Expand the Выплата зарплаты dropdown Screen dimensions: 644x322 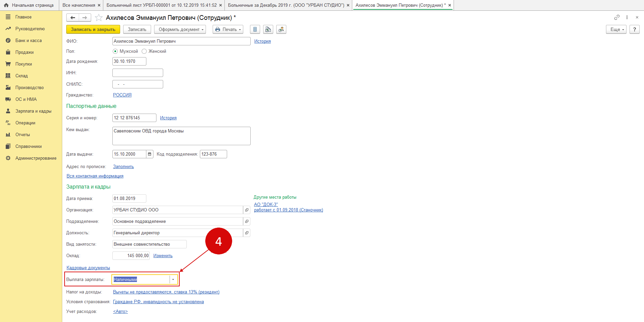(x=173, y=280)
